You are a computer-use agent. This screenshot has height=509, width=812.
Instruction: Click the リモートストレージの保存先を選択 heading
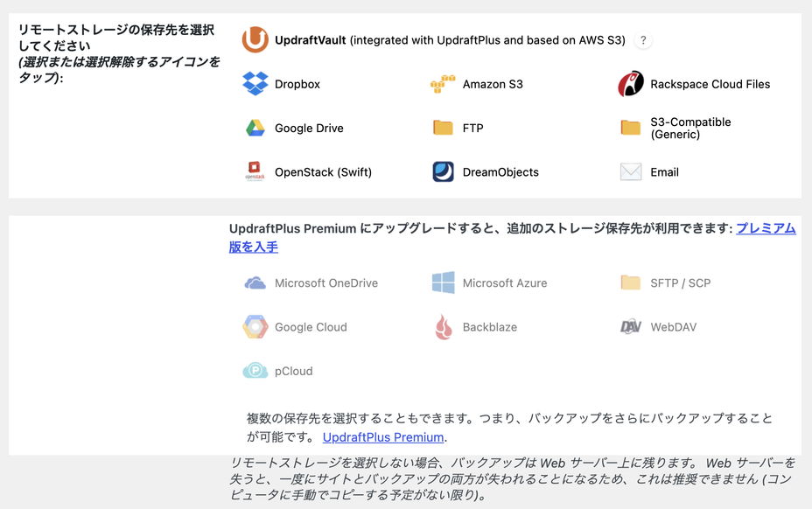point(116,30)
